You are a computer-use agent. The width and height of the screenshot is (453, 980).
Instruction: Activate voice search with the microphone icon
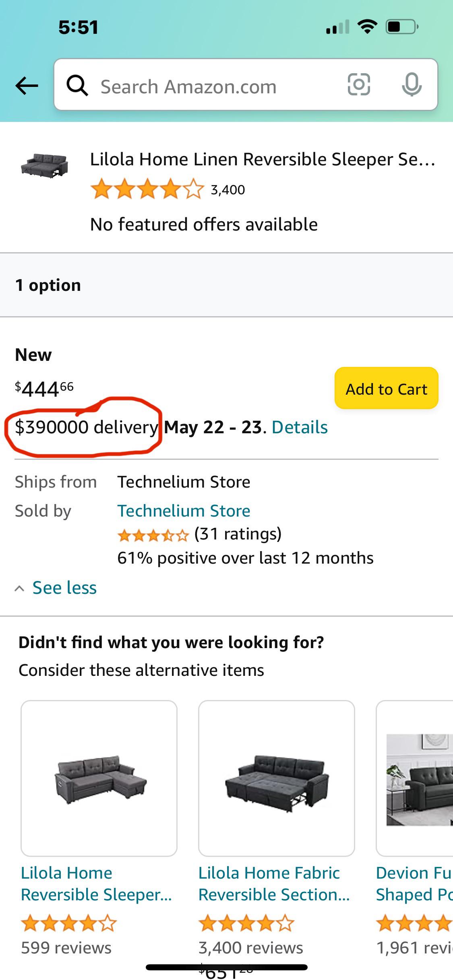tap(412, 85)
